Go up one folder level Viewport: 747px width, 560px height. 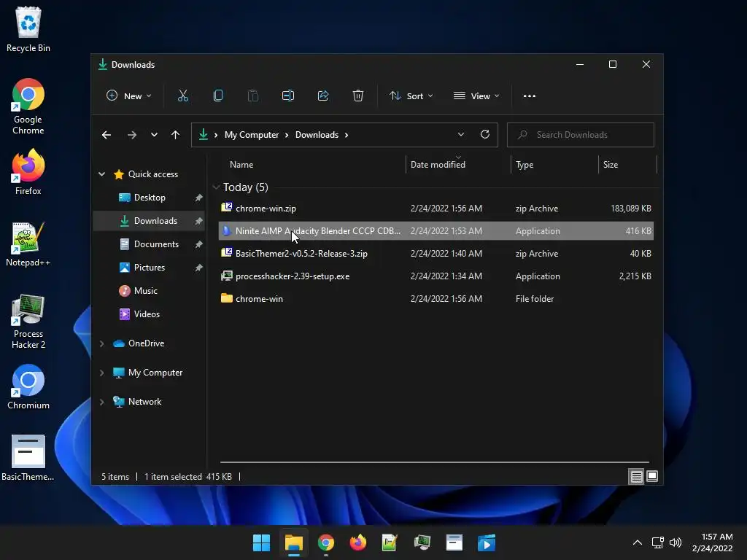pyautogui.click(x=175, y=135)
